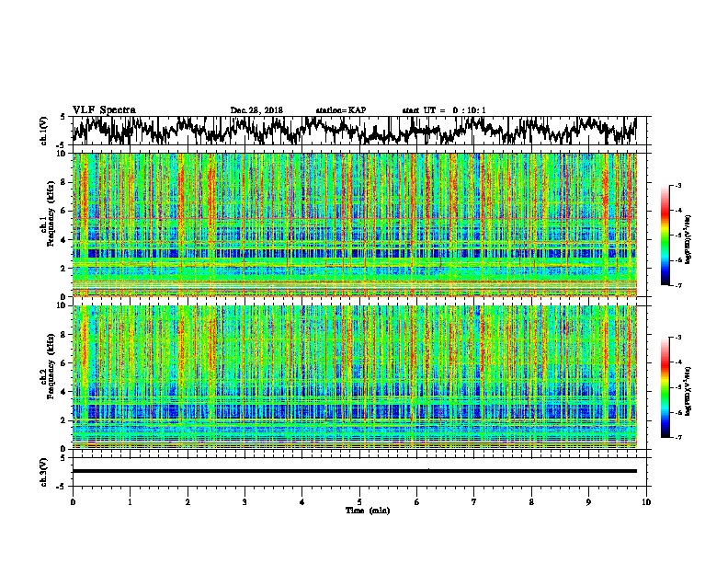This screenshot has height=563, width=728.
Task: Select the "start UT = 0 : 10: 1" text
Action: pos(444,110)
